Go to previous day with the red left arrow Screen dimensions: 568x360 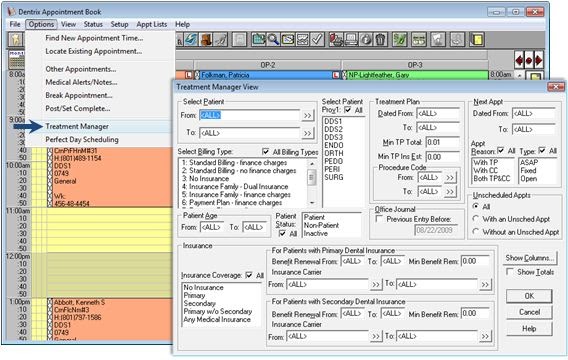(519, 60)
